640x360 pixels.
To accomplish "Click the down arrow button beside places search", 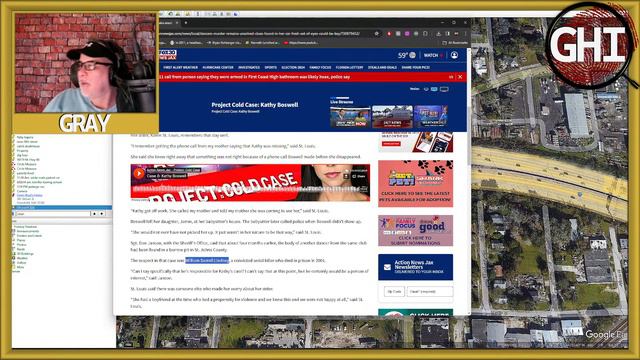I will coord(102,213).
